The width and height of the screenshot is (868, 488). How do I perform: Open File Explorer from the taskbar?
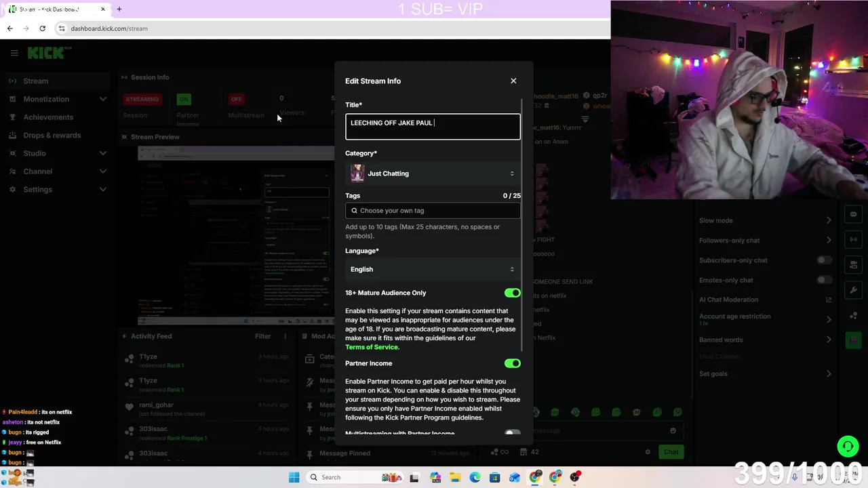click(x=455, y=477)
